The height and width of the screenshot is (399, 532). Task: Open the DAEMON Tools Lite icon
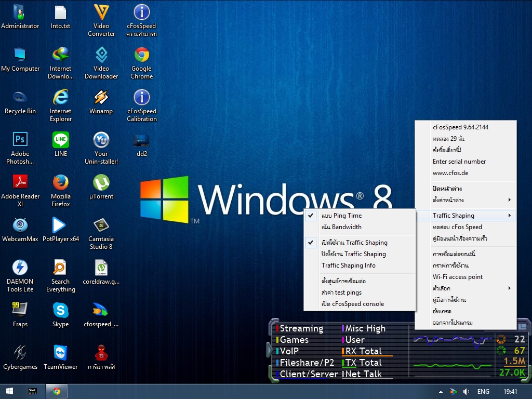20,268
